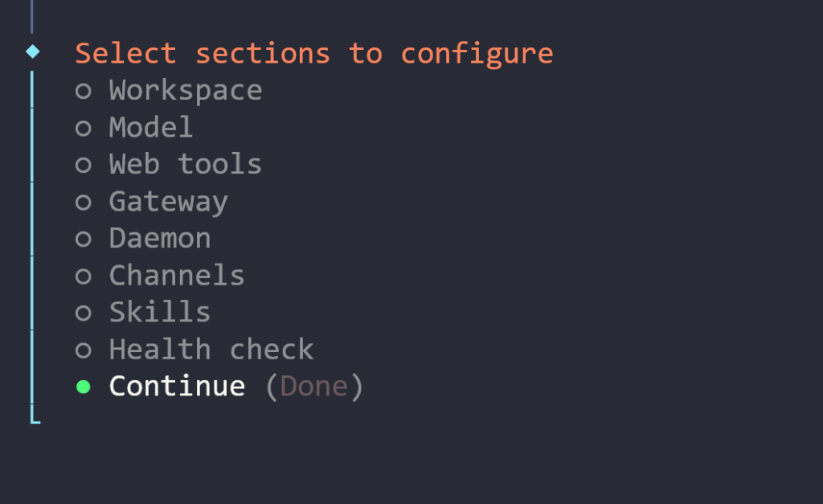Click the Health check option text

click(x=211, y=349)
